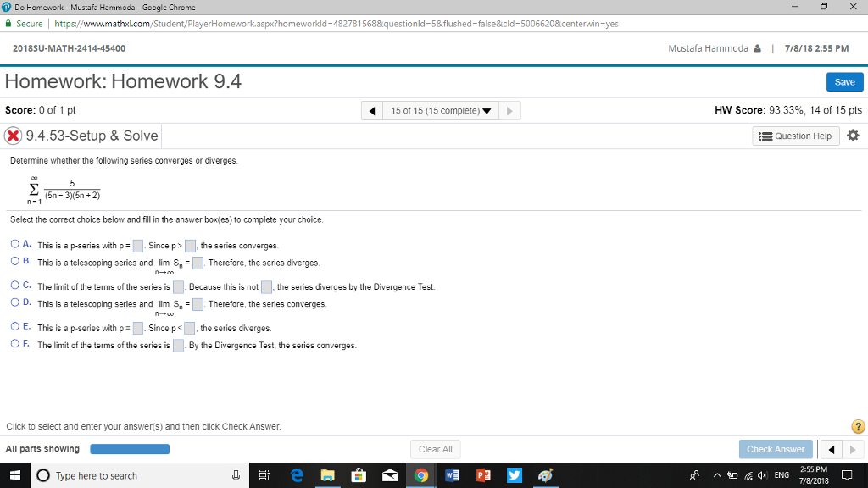Viewport: 868px width, 488px height.
Task: Select answer choice A for the p-series
Action: click(14, 244)
